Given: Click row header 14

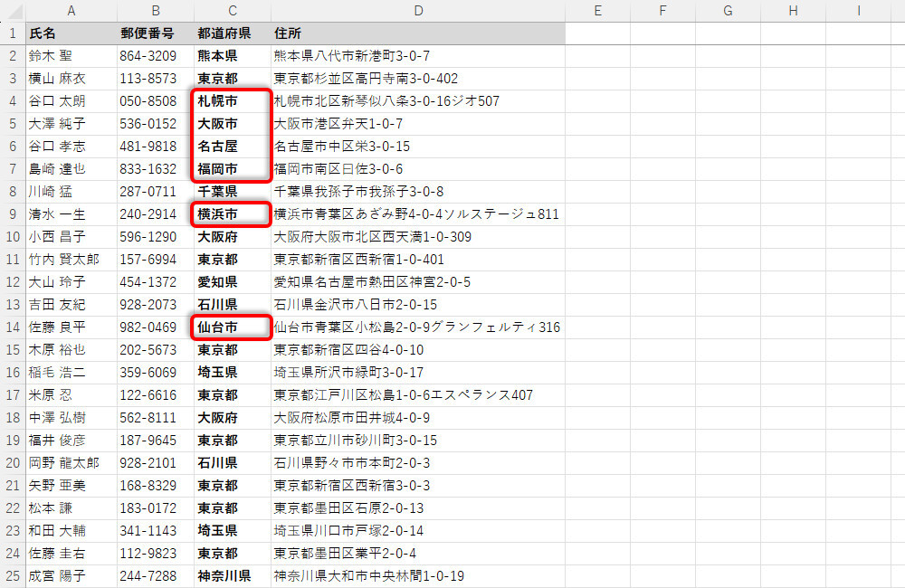Looking at the screenshot, I should coord(13,327).
